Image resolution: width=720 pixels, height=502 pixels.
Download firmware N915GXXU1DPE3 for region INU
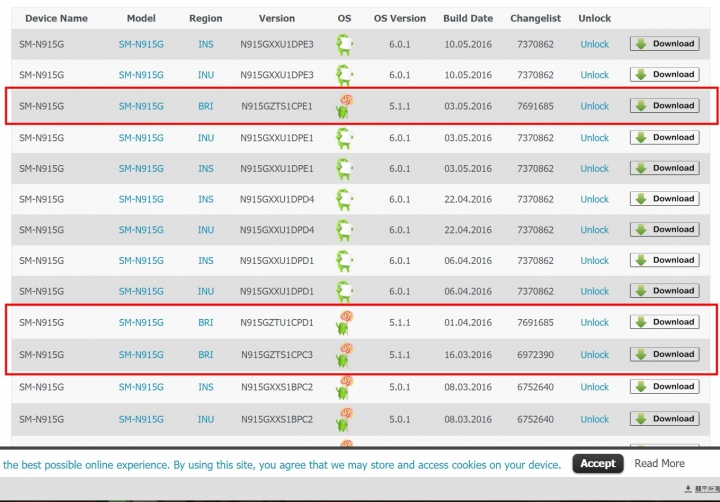click(x=664, y=75)
